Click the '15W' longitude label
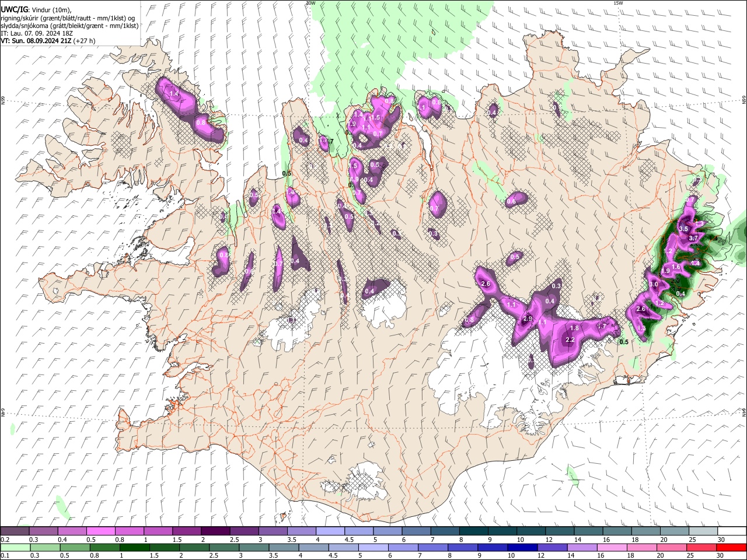 point(618,3)
